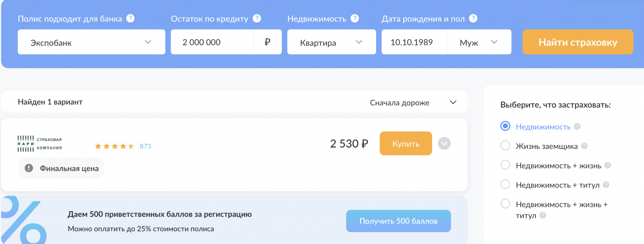Open the gender dropdown showing 'Муж'
The image size is (644, 244).
pos(479,42)
